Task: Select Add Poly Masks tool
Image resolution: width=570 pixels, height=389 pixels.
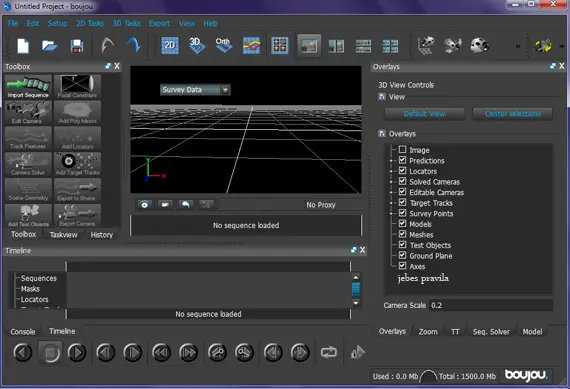Action: (77, 113)
